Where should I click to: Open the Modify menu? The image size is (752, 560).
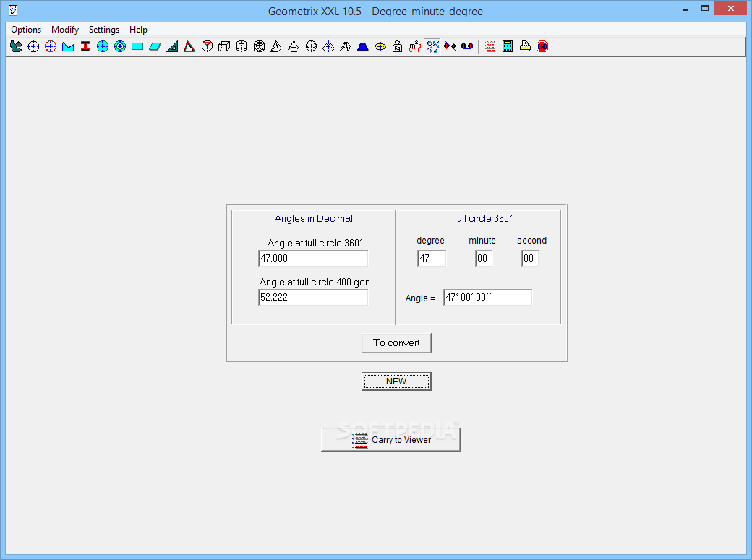coord(65,30)
